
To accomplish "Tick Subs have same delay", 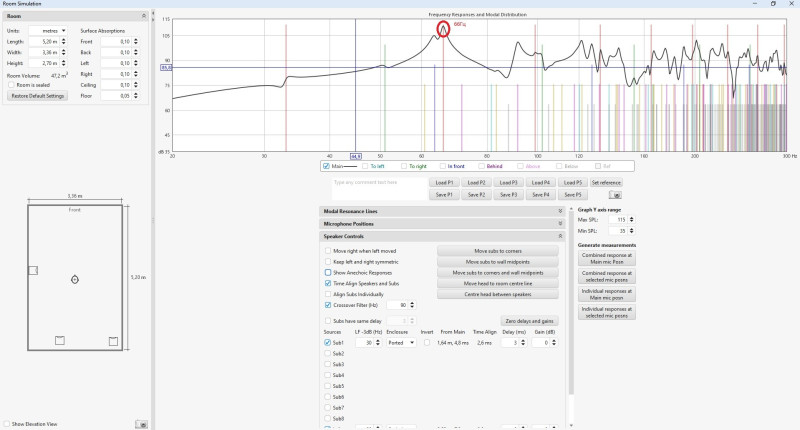I will [328, 321].
